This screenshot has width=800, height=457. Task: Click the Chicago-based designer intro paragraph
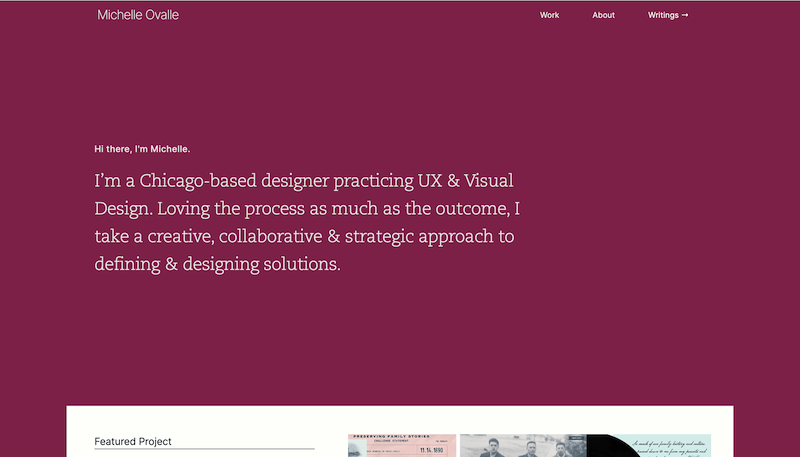coord(307,222)
